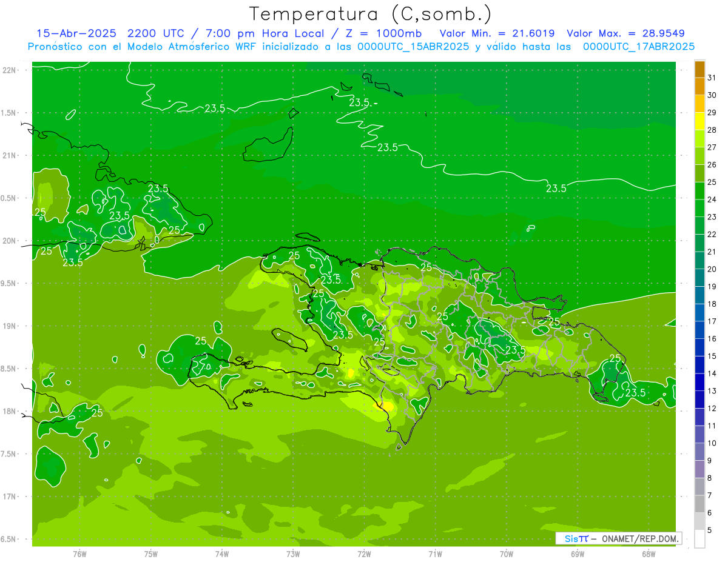Click the '23' value on the color scale
The height and width of the screenshot is (562, 728).
pyautogui.click(x=712, y=217)
